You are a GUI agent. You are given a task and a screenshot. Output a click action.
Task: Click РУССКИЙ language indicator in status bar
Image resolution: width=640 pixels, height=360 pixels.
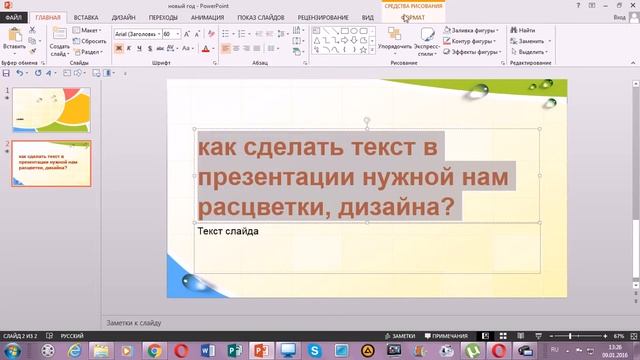pos(72,336)
